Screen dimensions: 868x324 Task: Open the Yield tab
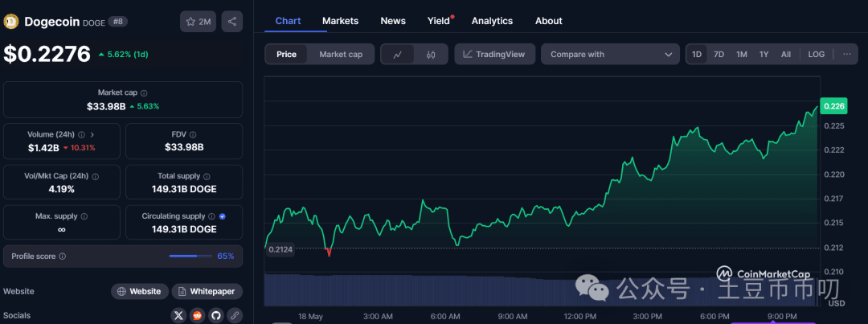[439, 21]
